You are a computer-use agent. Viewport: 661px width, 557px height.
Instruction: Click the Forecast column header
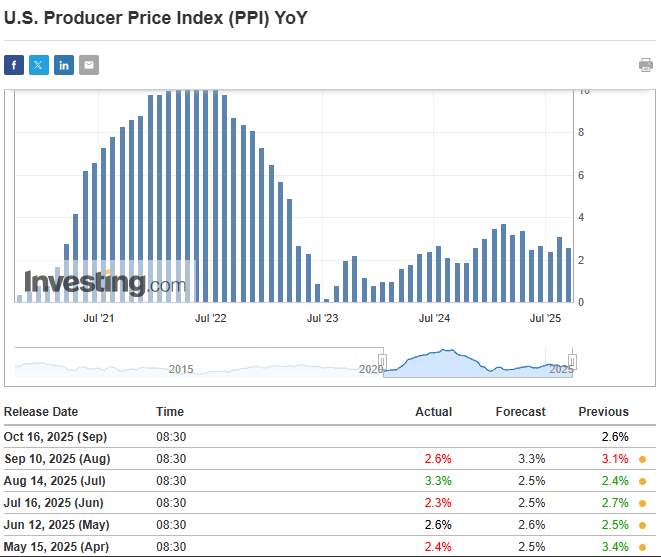[x=520, y=412]
